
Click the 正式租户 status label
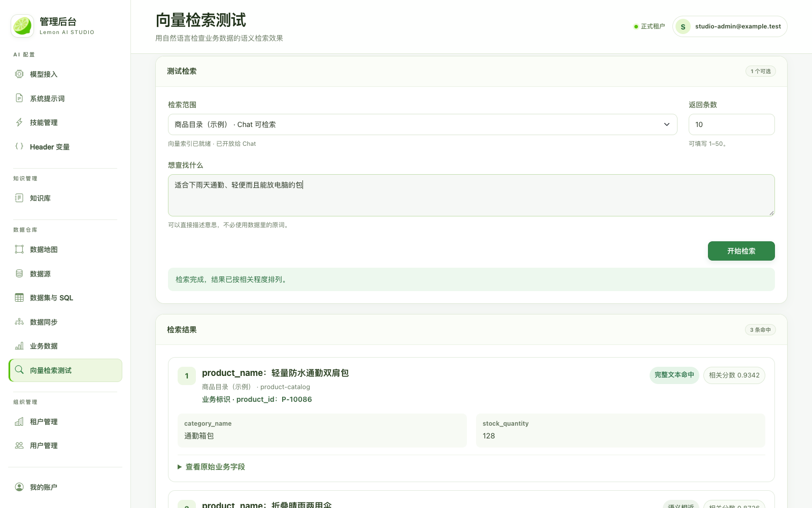coord(649,26)
